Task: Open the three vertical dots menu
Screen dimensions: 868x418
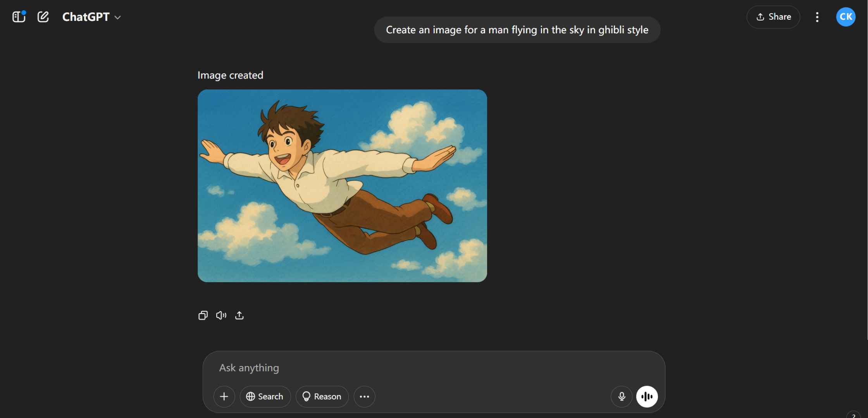Action: (817, 17)
